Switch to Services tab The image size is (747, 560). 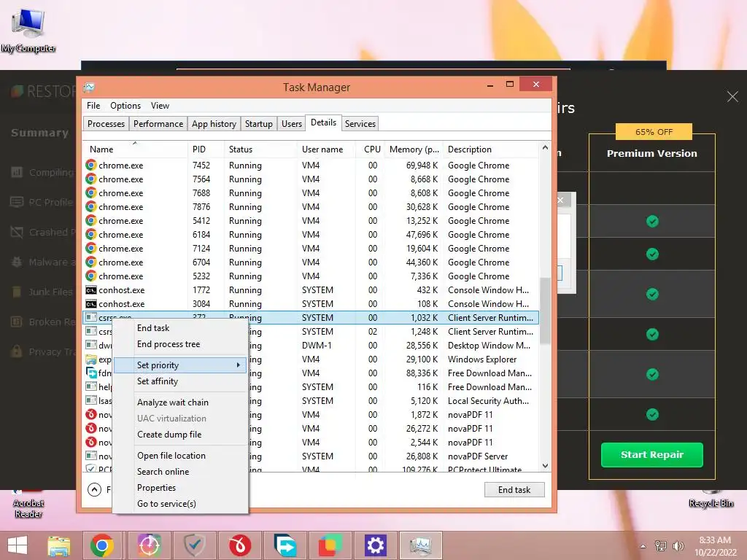pos(360,124)
